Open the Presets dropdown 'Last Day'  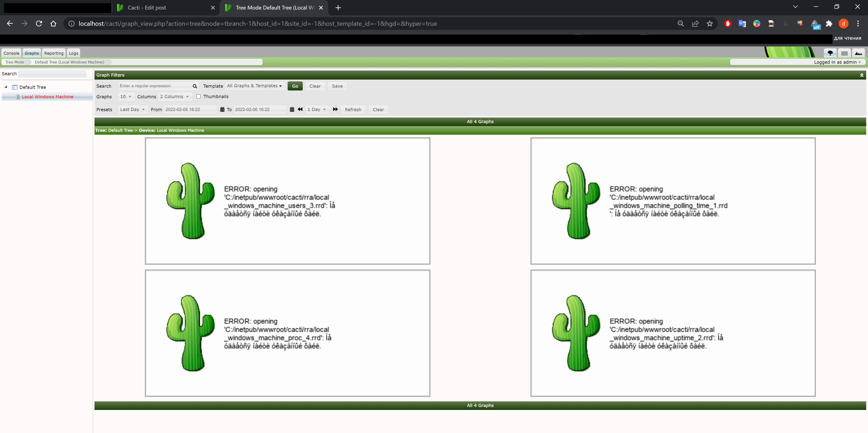pos(133,110)
